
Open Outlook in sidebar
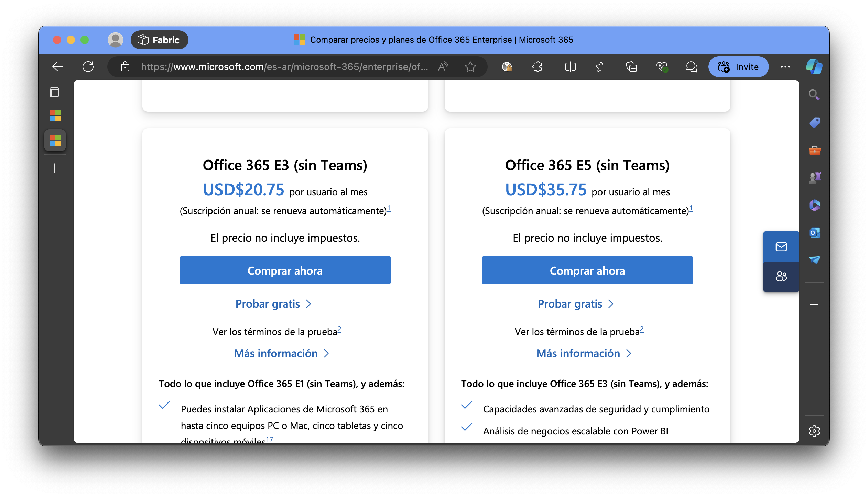pyautogui.click(x=814, y=233)
